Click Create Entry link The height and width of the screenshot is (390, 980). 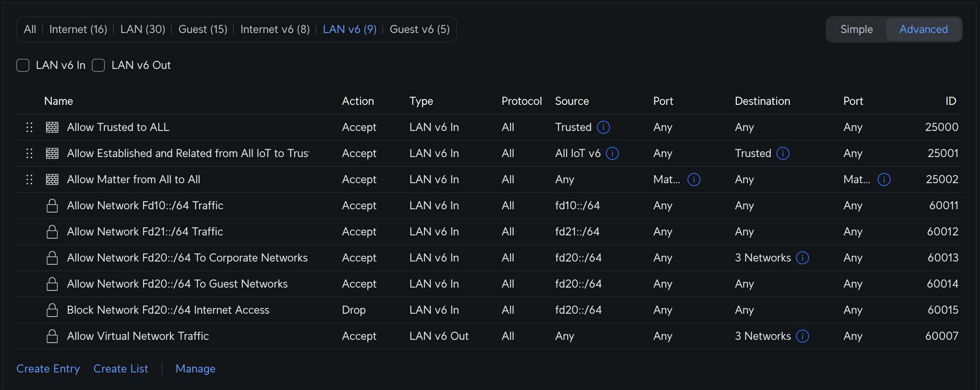click(x=48, y=369)
